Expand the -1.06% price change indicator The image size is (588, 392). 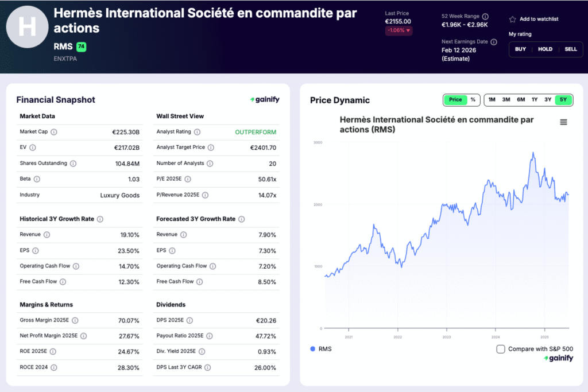[399, 30]
